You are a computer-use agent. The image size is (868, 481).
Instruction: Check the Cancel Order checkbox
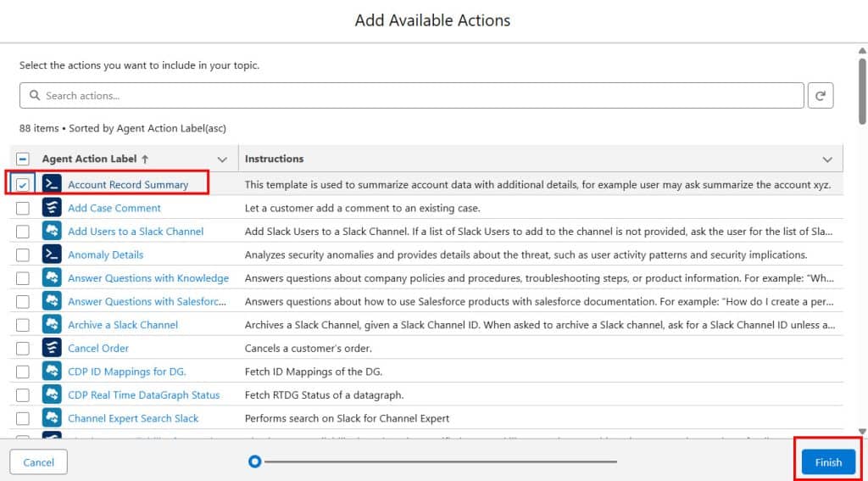22,348
